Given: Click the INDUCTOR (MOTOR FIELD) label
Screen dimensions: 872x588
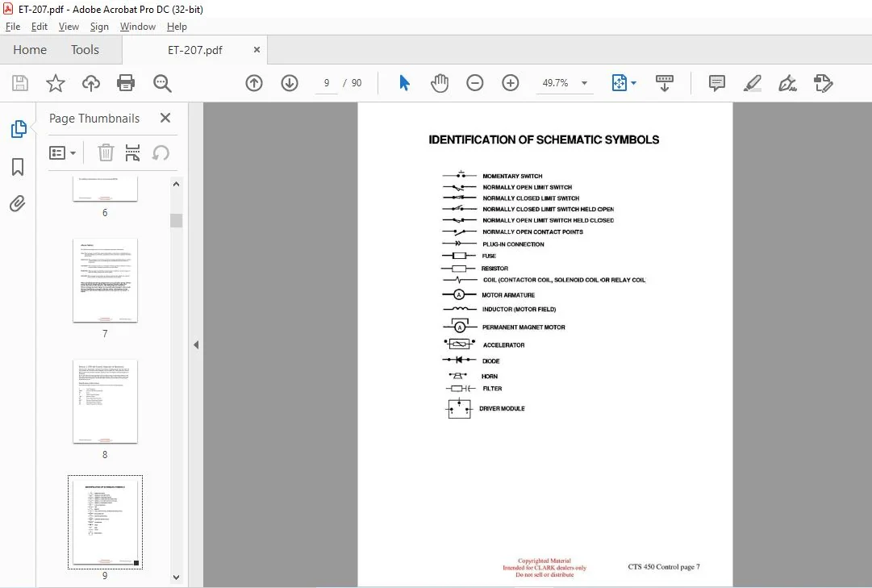Looking at the screenshot, I should coord(519,309).
